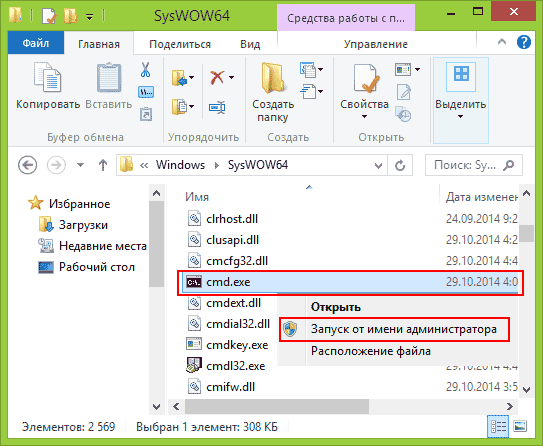Click the horizontal scrollbar thumb
Image resolution: width=543 pixels, height=446 pixels.
tap(277, 406)
